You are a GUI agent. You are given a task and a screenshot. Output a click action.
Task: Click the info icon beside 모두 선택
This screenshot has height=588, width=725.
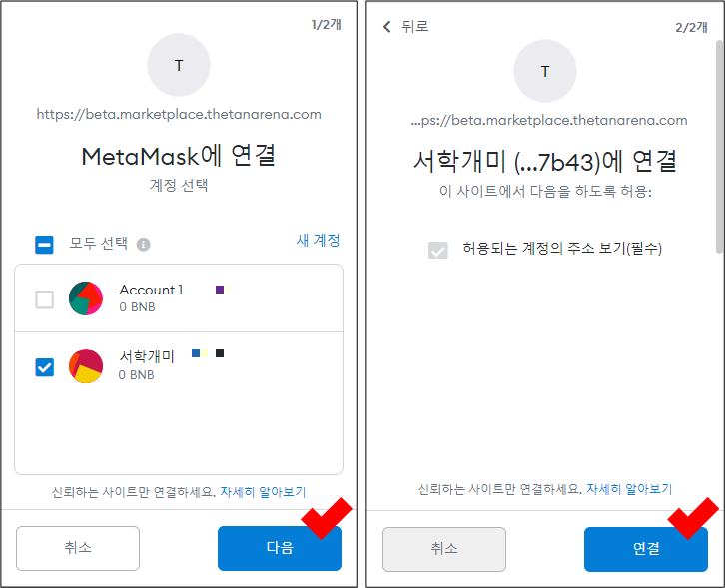coord(143,245)
